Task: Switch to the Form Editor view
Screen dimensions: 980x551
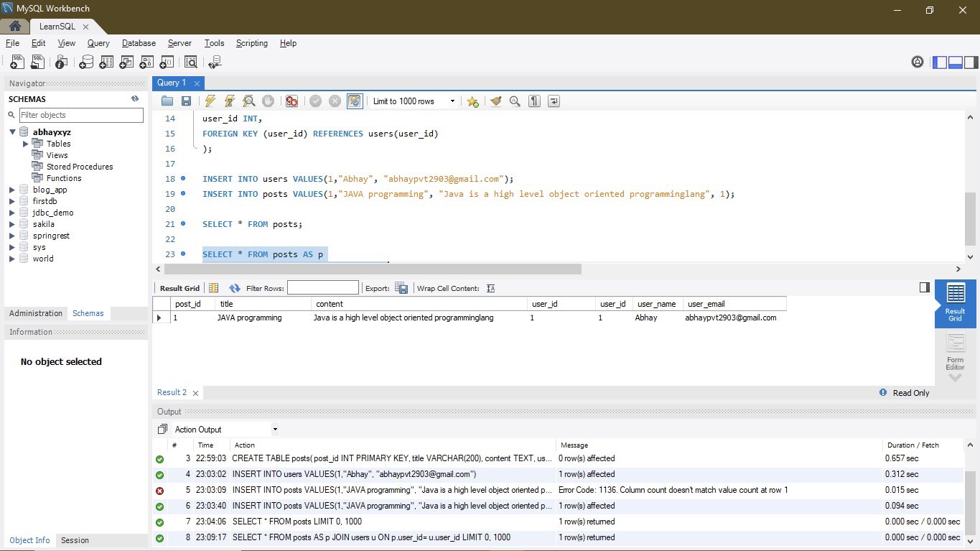Action: (x=955, y=352)
